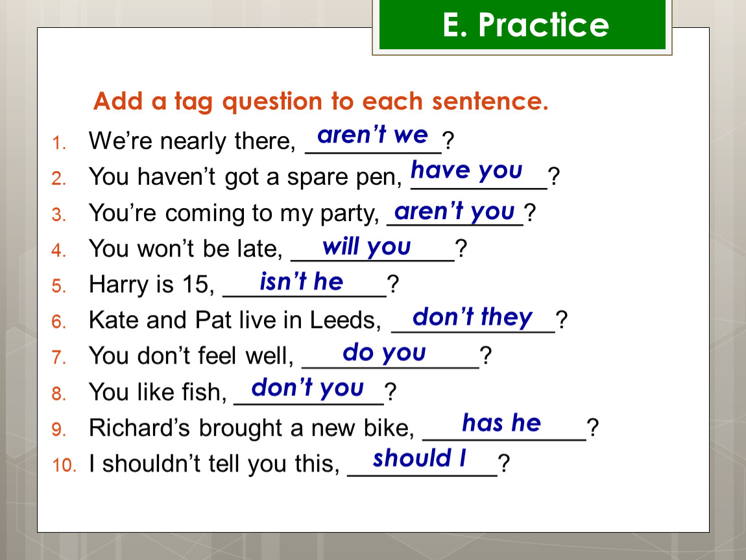Click the "isn't he" answer for Harry

tap(301, 281)
